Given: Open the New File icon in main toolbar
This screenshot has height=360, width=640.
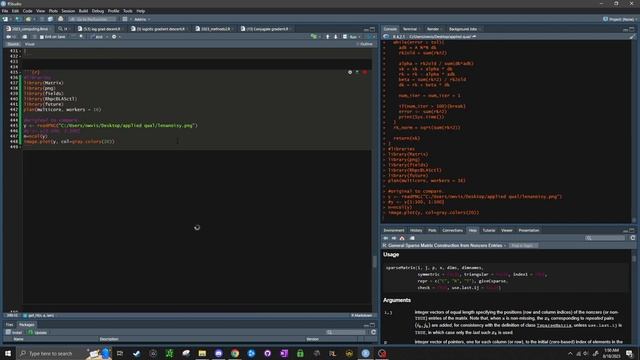Looking at the screenshot, I should (x=5, y=19).
